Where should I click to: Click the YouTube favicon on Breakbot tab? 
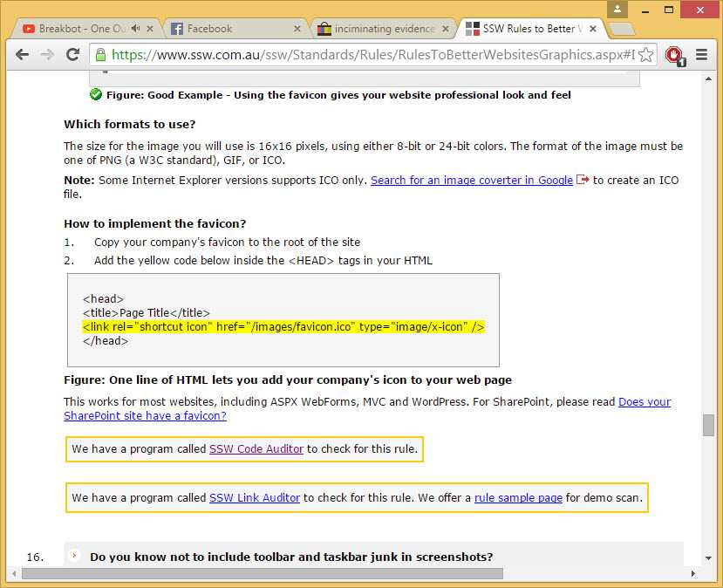tap(29, 29)
